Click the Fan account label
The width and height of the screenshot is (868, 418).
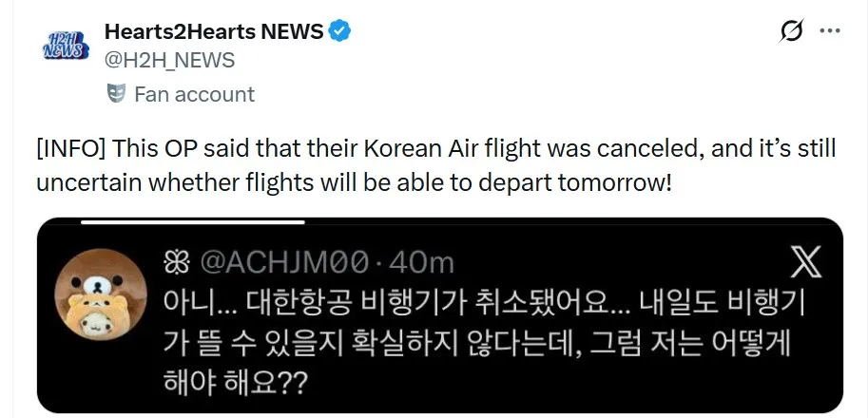tap(194, 95)
